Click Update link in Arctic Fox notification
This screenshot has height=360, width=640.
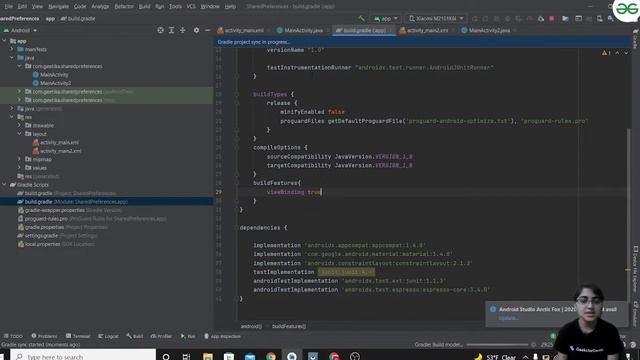509,318
